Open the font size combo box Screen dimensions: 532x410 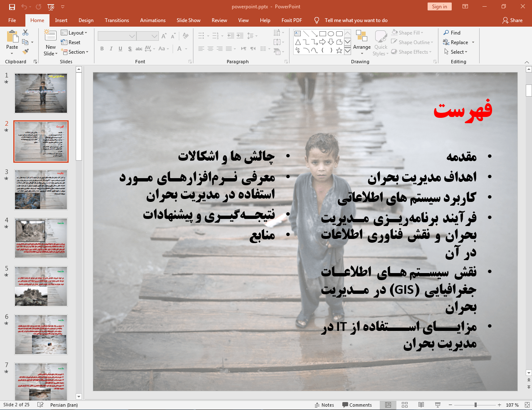click(148, 36)
